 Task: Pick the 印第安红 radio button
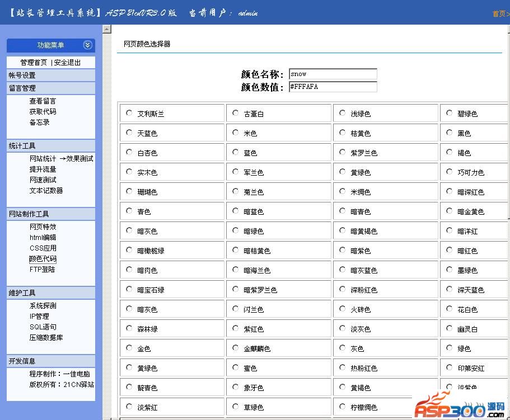pos(449,367)
